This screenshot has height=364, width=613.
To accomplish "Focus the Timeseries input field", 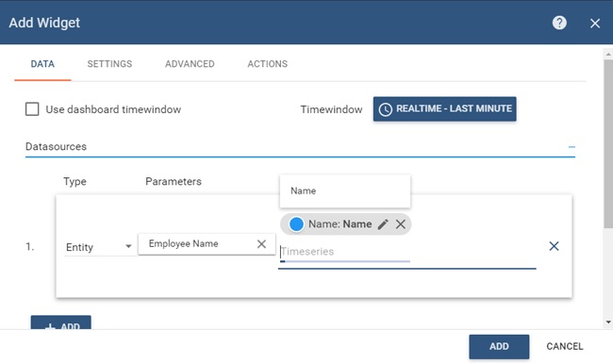I will pos(345,252).
